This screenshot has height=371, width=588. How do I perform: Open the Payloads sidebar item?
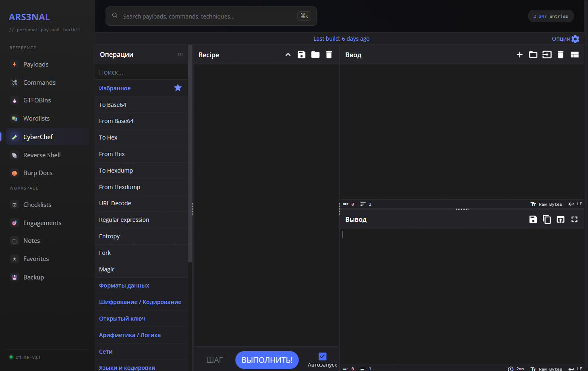click(x=48, y=65)
